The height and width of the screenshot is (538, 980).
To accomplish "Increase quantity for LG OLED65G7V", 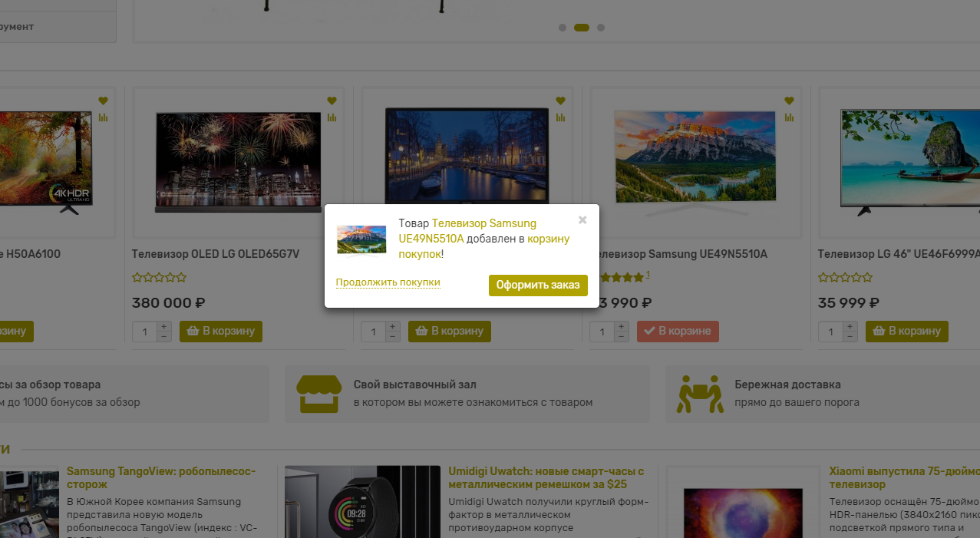I will point(164,326).
